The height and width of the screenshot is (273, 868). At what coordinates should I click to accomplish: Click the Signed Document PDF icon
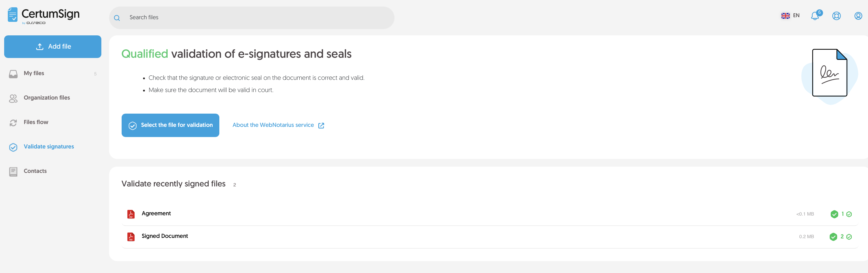(x=131, y=237)
